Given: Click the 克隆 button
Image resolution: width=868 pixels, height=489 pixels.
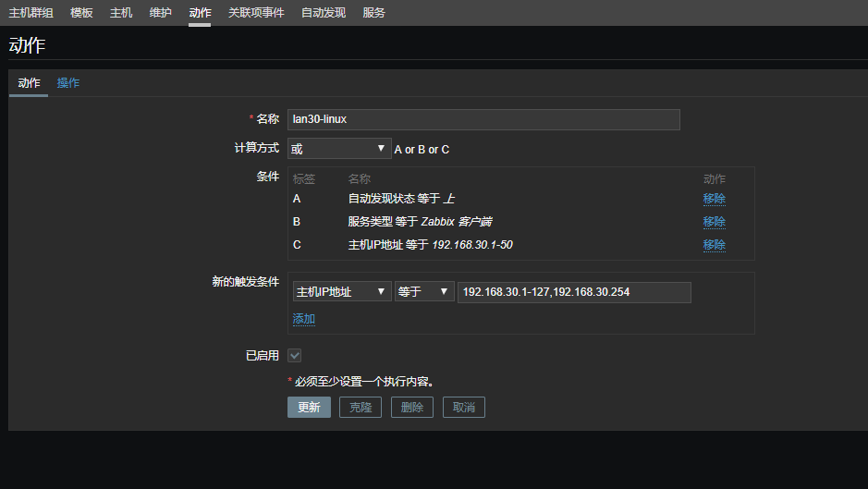Looking at the screenshot, I should [361, 407].
